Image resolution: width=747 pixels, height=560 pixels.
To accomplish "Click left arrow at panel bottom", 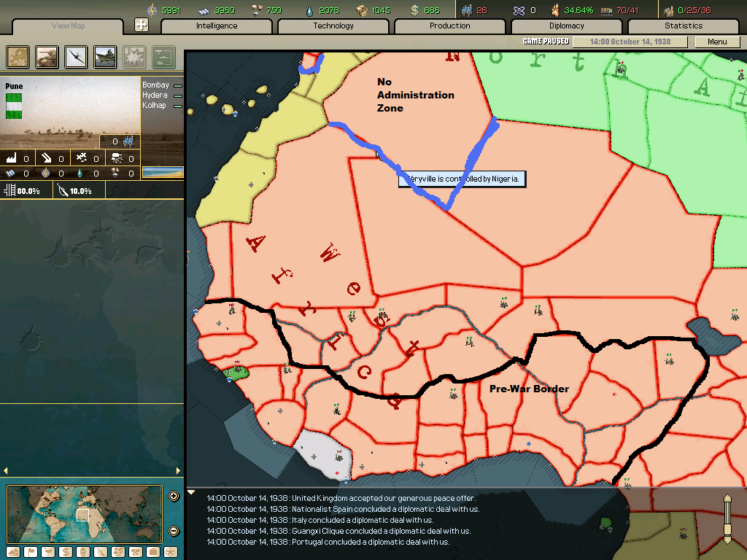I will 6,470.
